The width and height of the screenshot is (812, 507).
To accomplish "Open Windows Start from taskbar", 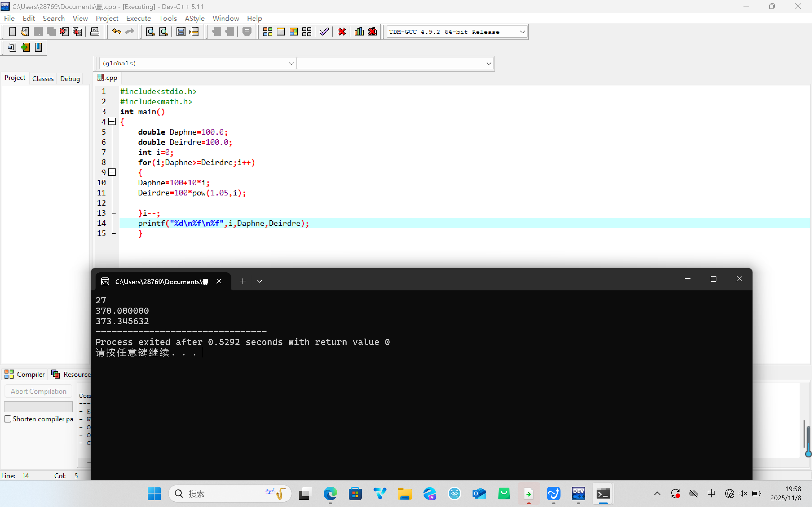I will tap(154, 493).
